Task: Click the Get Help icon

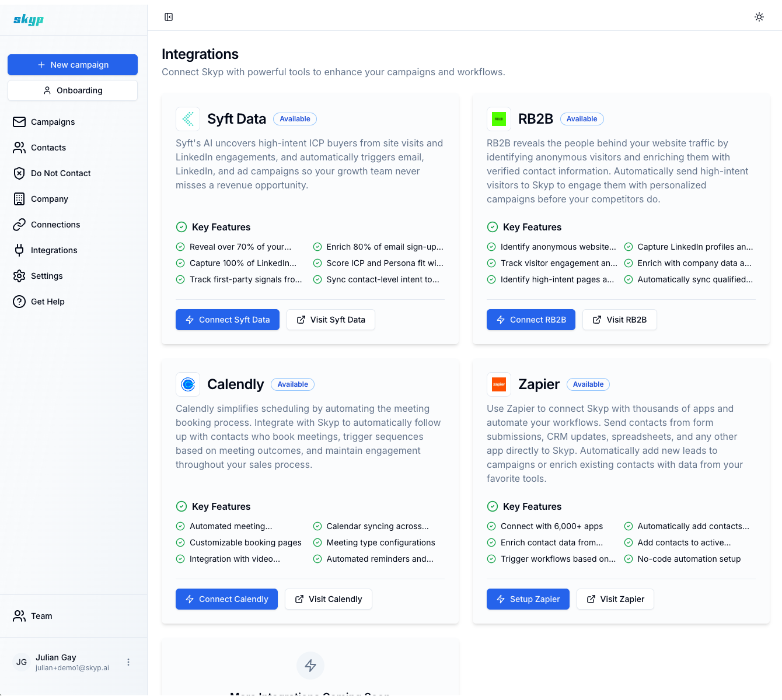Action: (x=19, y=302)
